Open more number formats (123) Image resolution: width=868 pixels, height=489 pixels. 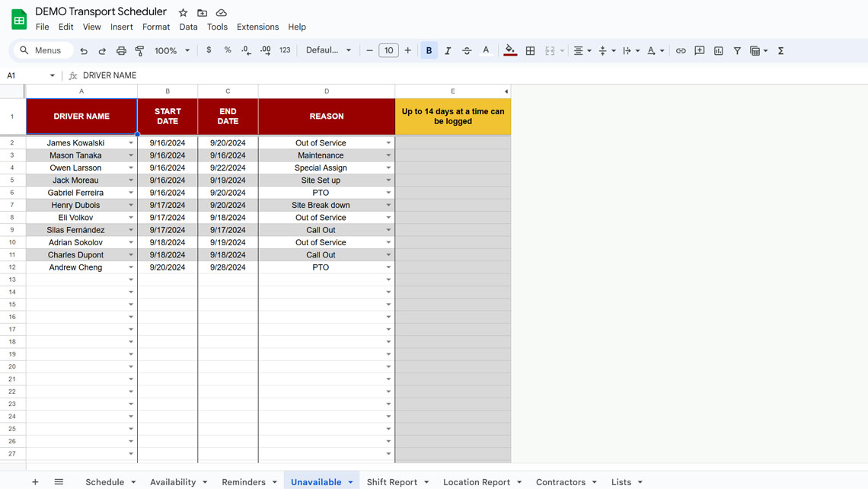pyautogui.click(x=285, y=50)
